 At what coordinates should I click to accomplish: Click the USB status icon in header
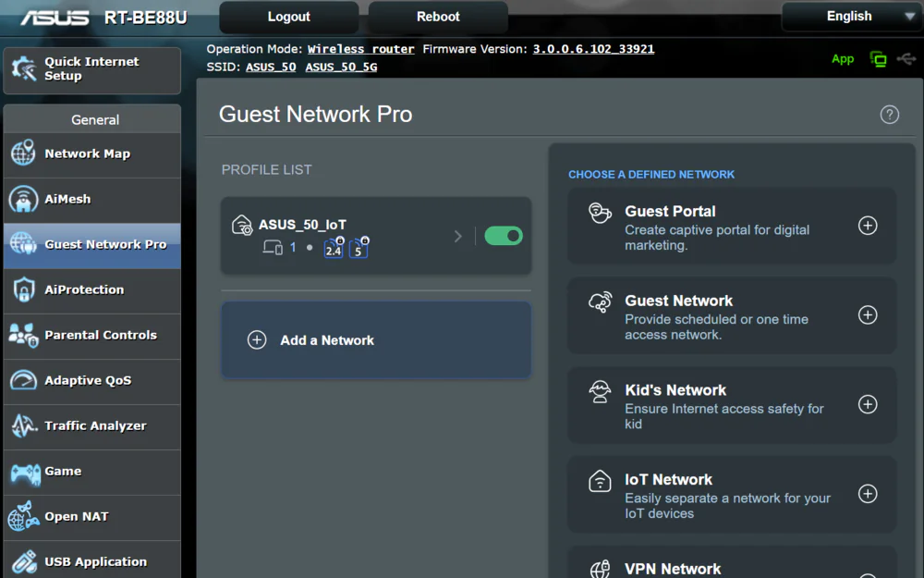906,59
